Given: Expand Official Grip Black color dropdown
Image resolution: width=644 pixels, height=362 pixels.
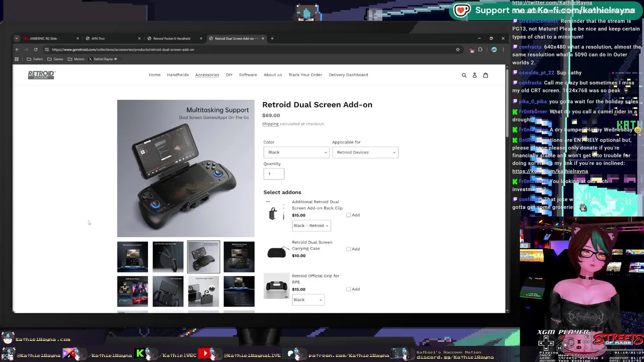Looking at the screenshot, I should coord(308,300).
